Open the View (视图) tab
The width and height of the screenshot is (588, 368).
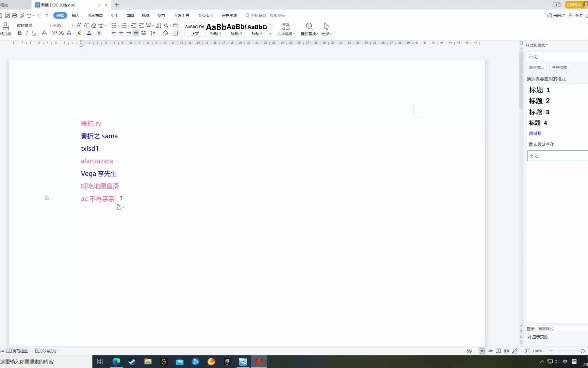[x=146, y=15]
